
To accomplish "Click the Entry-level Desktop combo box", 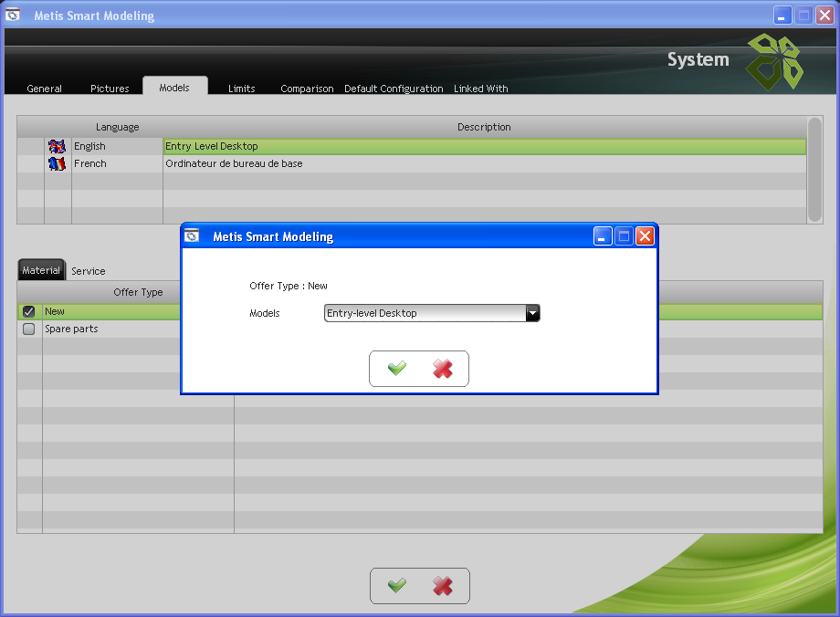I will 425,313.
